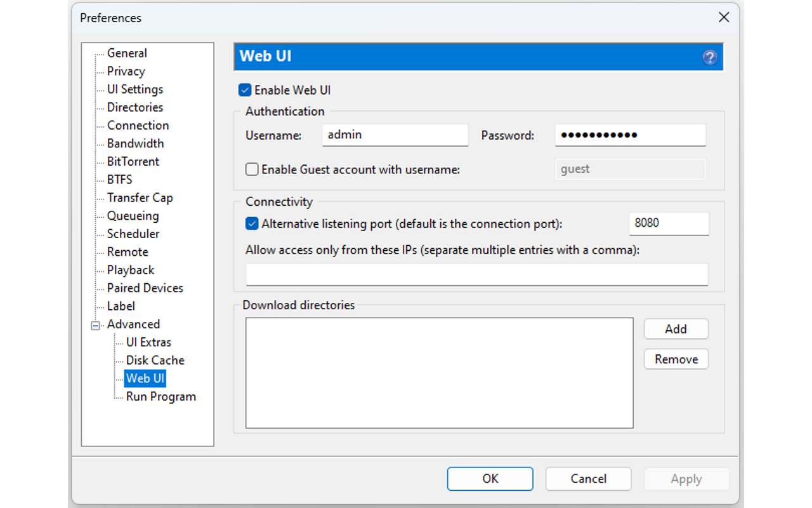Disable the Enable Web UI option
The width and height of the screenshot is (812, 508).
[x=245, y=90]
